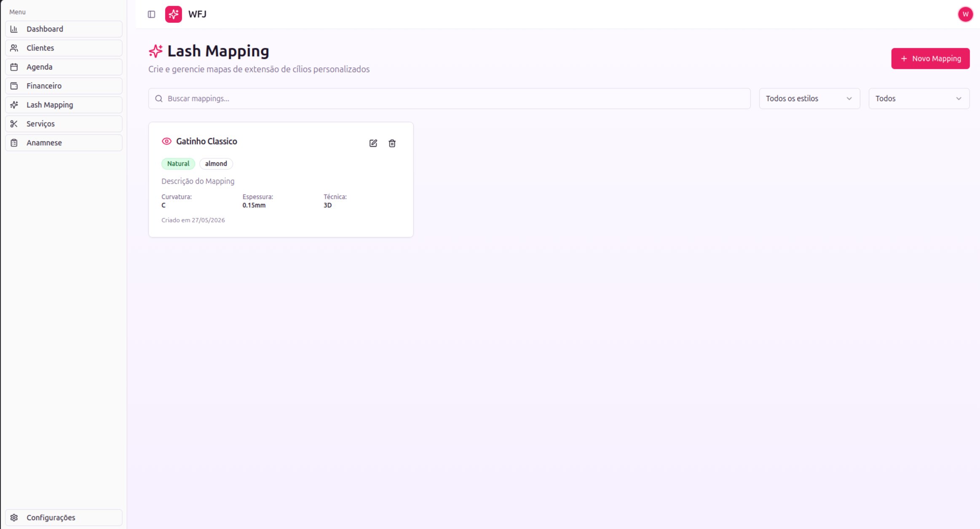The width and height of the screenshot is (980, 529).
Task: Click the plus icon in Novo Mapping
Action: pos(904,59)
